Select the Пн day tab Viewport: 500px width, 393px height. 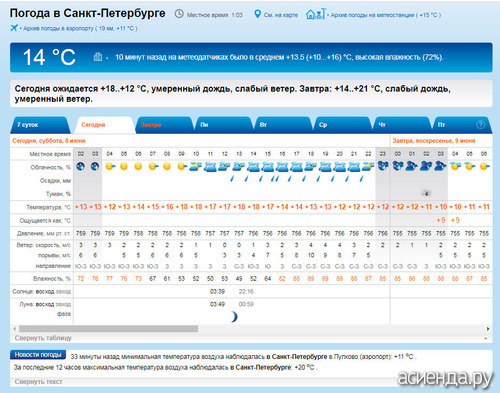[223, 125]
